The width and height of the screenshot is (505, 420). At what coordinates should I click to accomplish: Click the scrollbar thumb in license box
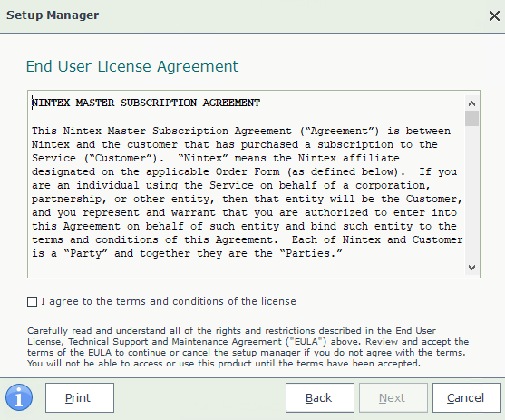coord(471,118)
